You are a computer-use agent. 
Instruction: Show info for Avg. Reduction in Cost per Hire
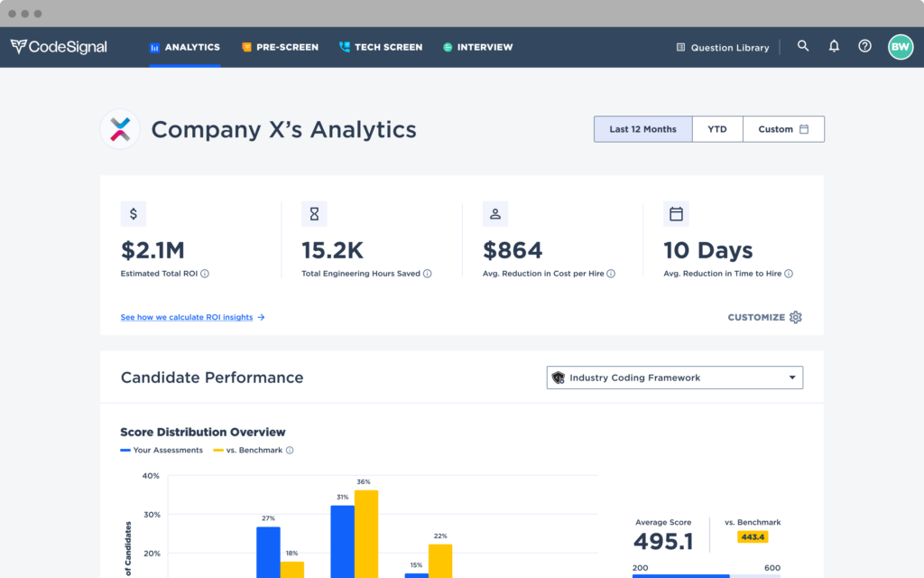(x=611, y=274)
